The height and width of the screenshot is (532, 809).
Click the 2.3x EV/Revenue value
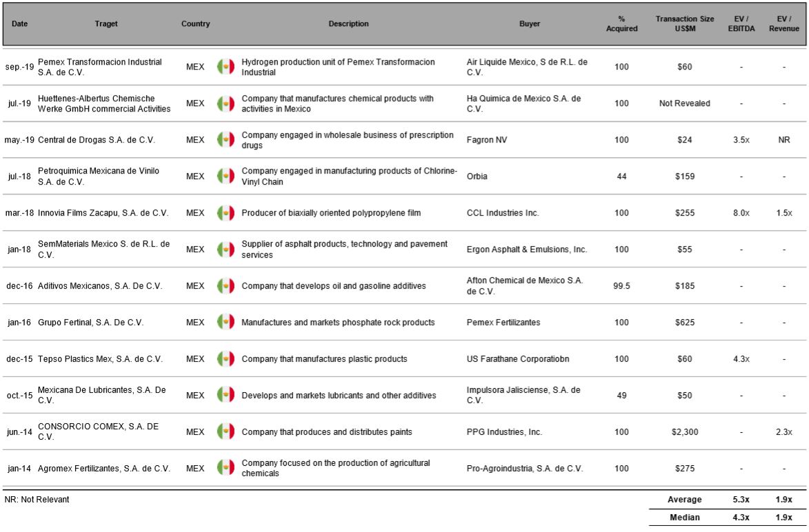pyautogui.click(x=783, y=432)
